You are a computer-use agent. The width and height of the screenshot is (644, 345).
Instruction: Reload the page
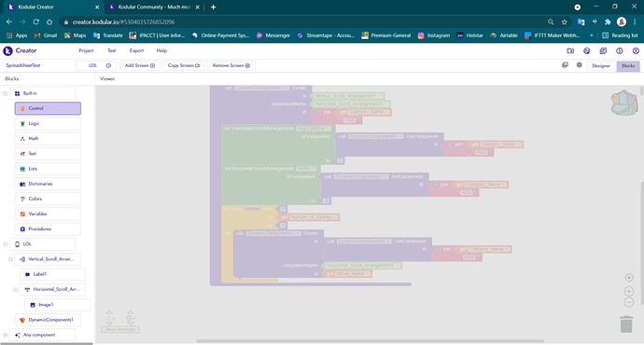pyautogui.click(x=36, y=21)
